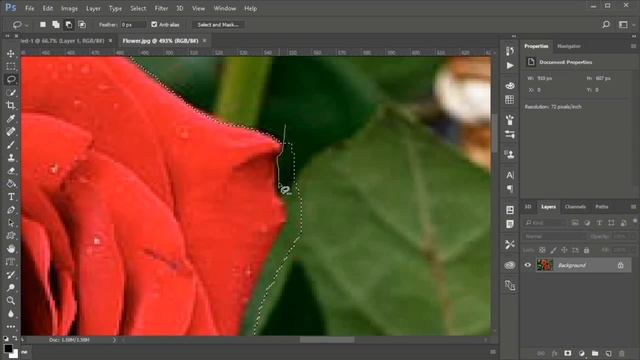Open the Layers panel menu
The image size is (640, 360).
pyautogui.click(x=633, y=207)
